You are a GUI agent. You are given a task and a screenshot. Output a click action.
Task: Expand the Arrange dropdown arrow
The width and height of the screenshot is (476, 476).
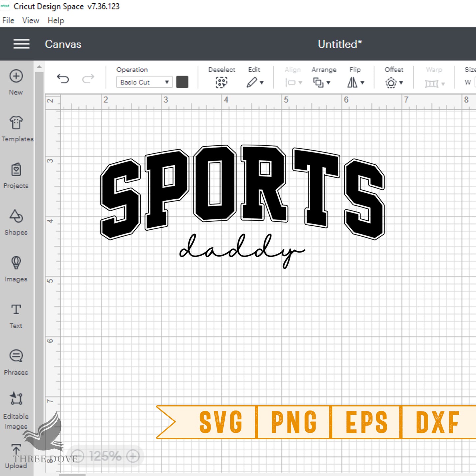click(328, 83)
